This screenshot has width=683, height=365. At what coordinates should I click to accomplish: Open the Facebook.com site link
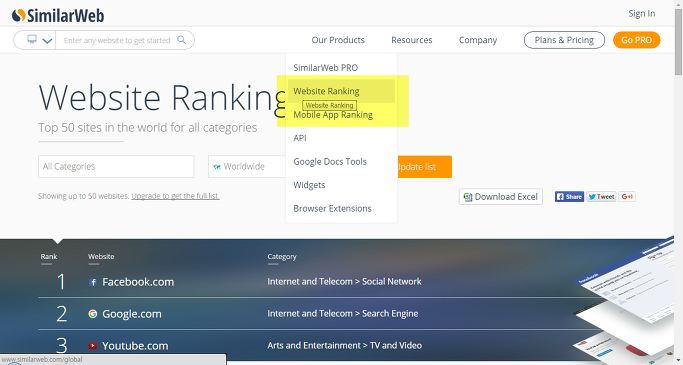(x=138, y=282)
